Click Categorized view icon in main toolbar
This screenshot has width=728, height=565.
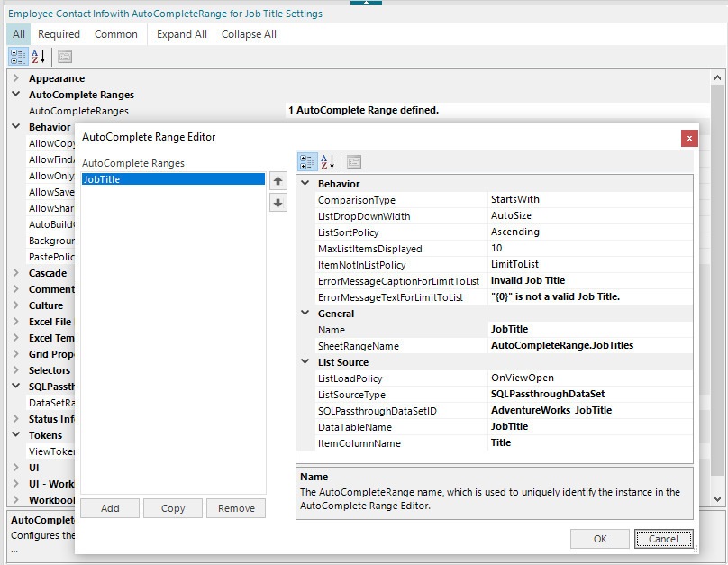coord(18,57)
